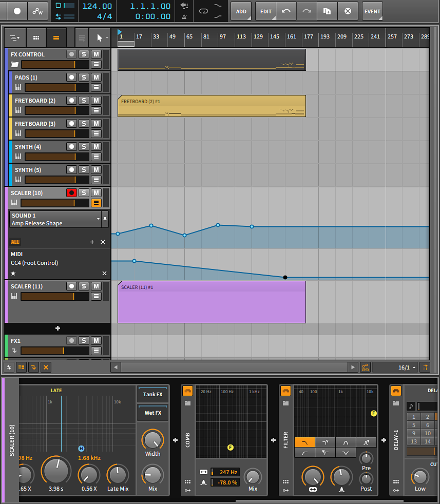The height and width of the screenshot is (504, 440).
Task: Open the EDIT menu
Action: pyautogui.click(x=265, y=11)
